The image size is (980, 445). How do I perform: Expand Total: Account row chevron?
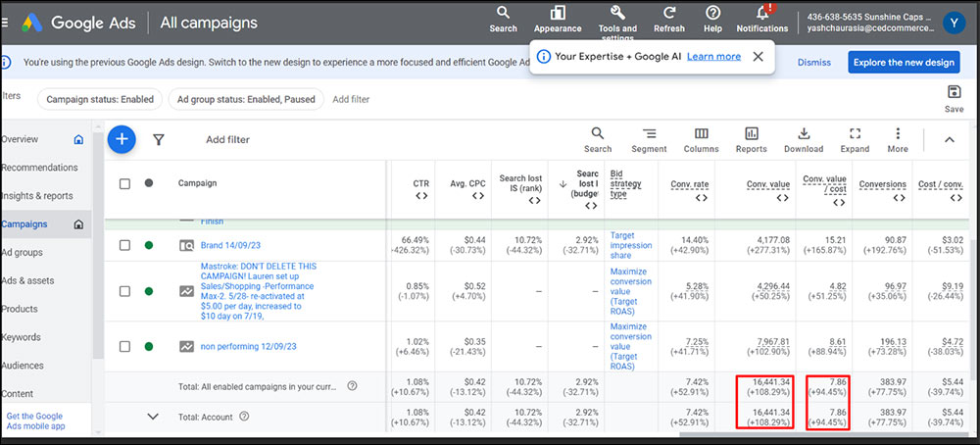click(153, 417)
